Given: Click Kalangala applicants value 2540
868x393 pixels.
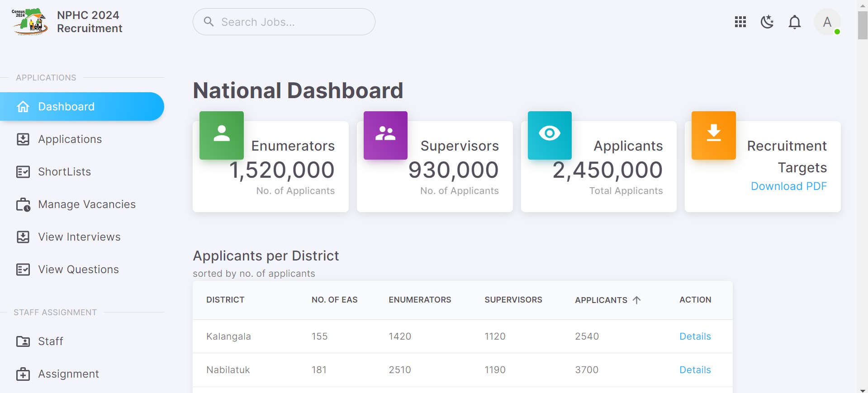Looking at the screenshot, I should pos(587,336).
